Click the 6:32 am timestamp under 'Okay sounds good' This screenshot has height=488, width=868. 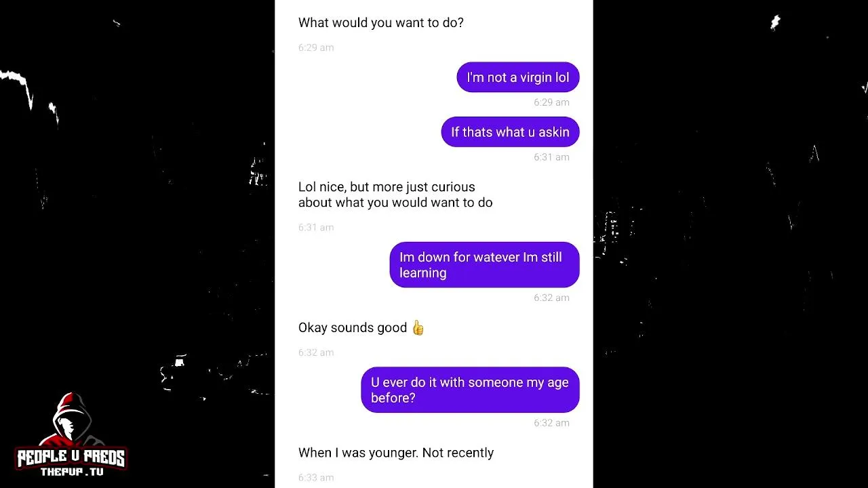(x=316, y=352)
